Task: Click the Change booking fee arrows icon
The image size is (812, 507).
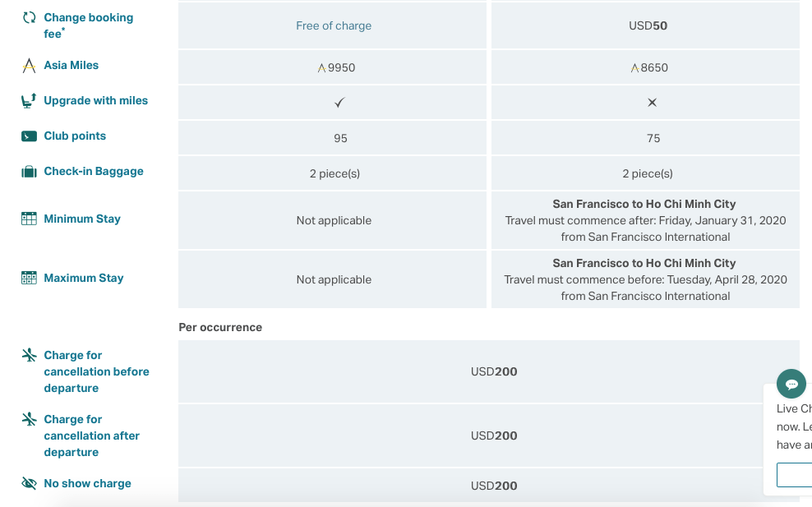Action: [x=30, y=17]
